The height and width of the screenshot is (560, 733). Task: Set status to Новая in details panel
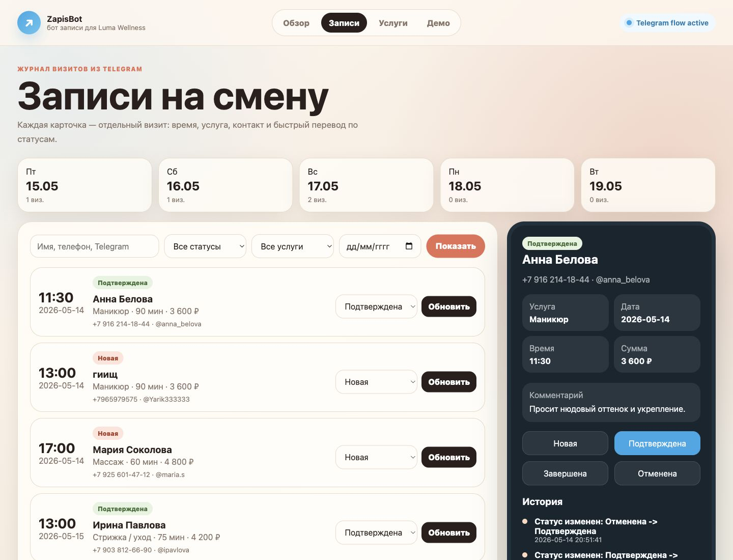[x=565, y=443]
